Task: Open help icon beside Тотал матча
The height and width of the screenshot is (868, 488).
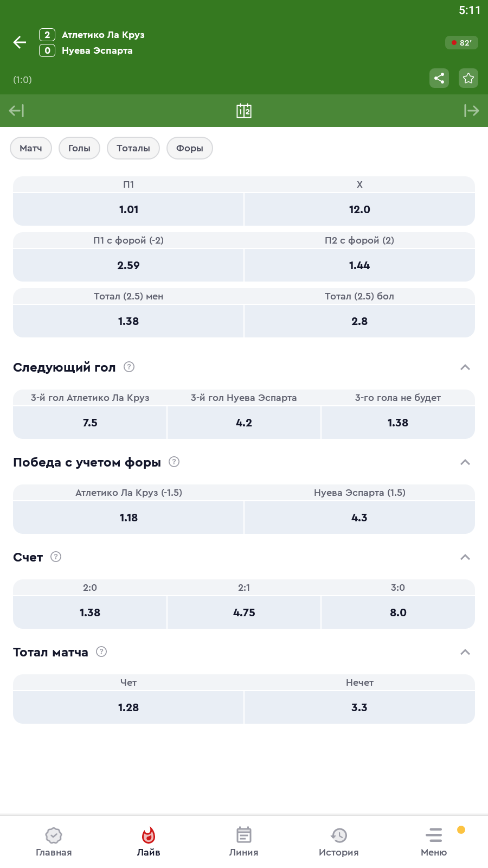Action: 101,652
